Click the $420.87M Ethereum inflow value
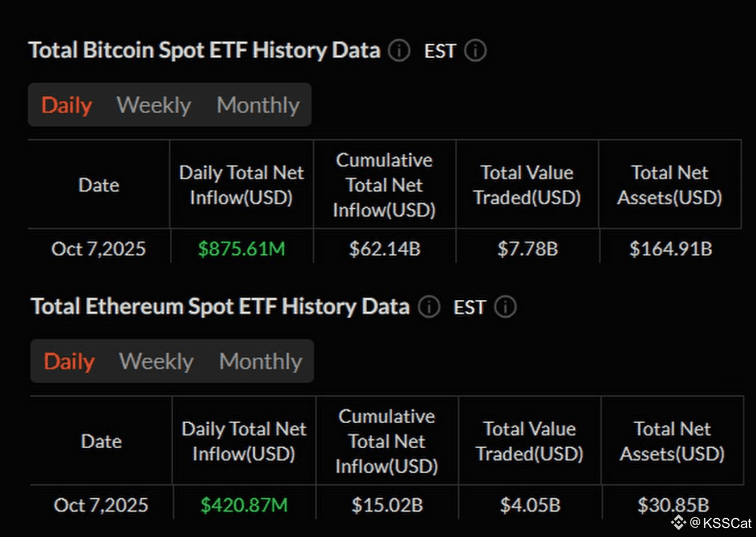The width and height of the screenshot is (756, 537). [244, 505]
